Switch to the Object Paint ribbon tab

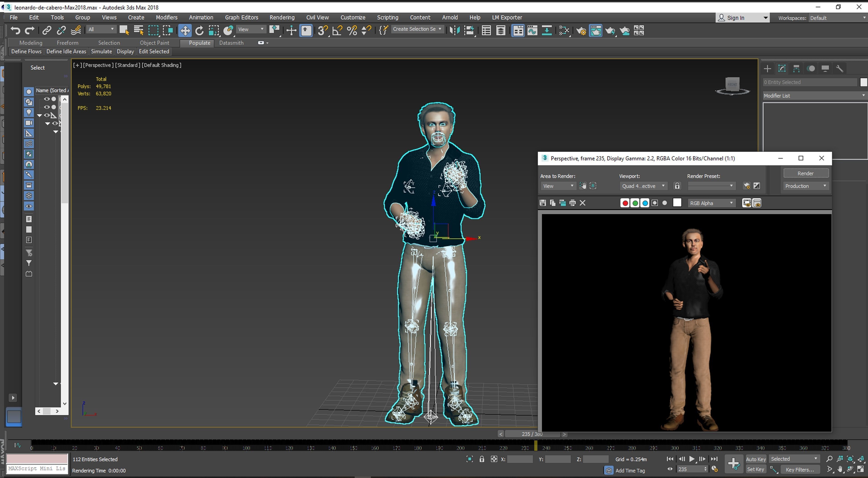[154, 43]
